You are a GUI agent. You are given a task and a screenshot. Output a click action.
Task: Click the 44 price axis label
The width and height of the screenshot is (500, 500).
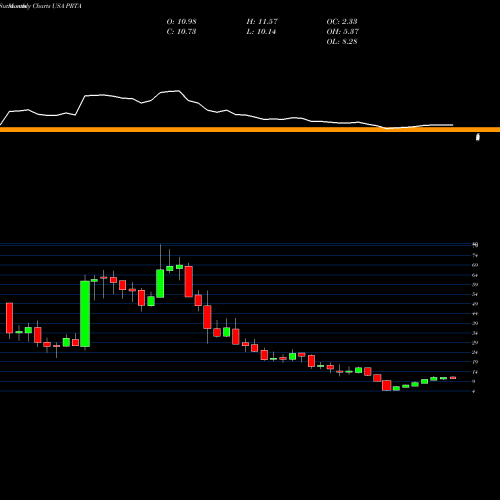[x=475, y=314]
